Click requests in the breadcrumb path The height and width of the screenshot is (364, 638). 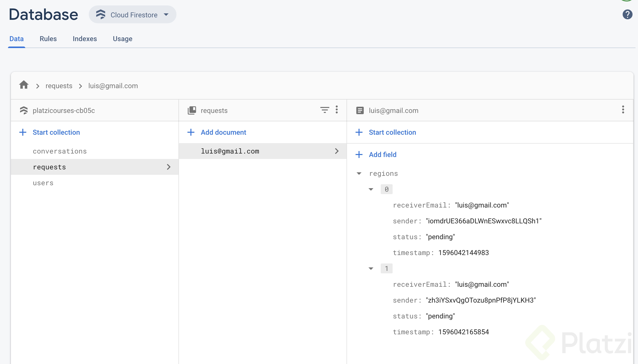[59, 86]
